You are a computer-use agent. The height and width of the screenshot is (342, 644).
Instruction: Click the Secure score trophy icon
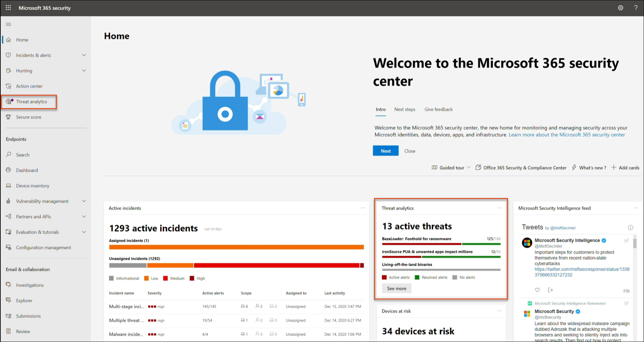(x=9, y=117)
